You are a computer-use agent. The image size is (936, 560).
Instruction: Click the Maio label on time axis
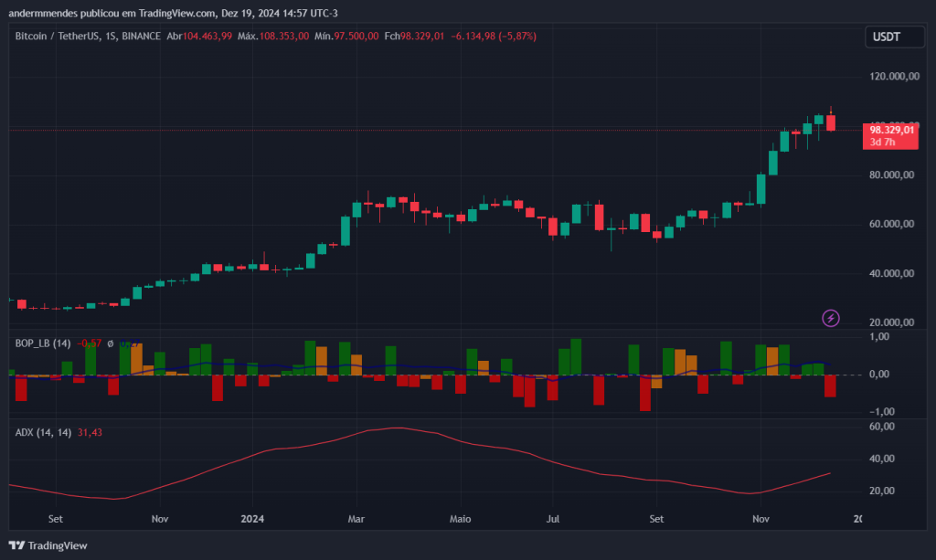(461, 519)
